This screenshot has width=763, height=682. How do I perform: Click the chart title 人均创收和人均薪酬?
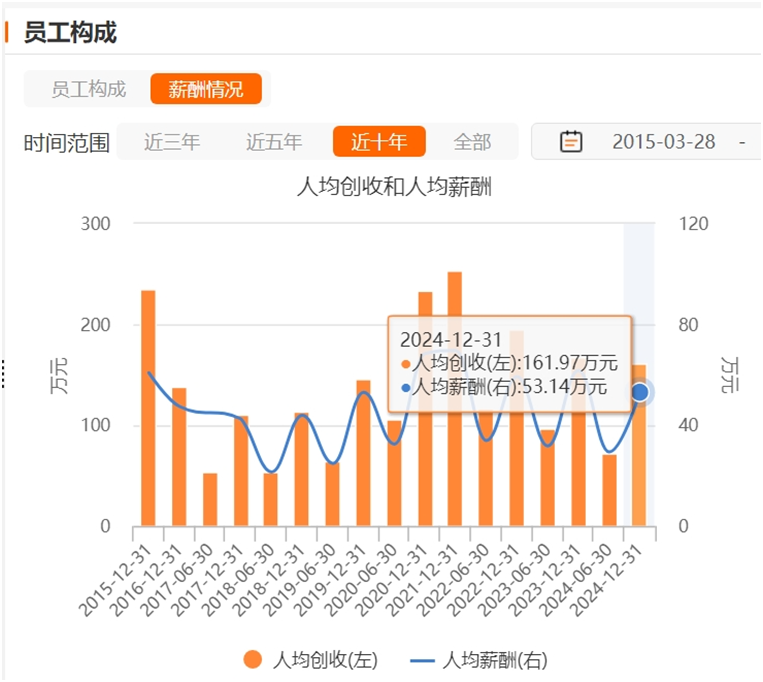pos(394,187)
